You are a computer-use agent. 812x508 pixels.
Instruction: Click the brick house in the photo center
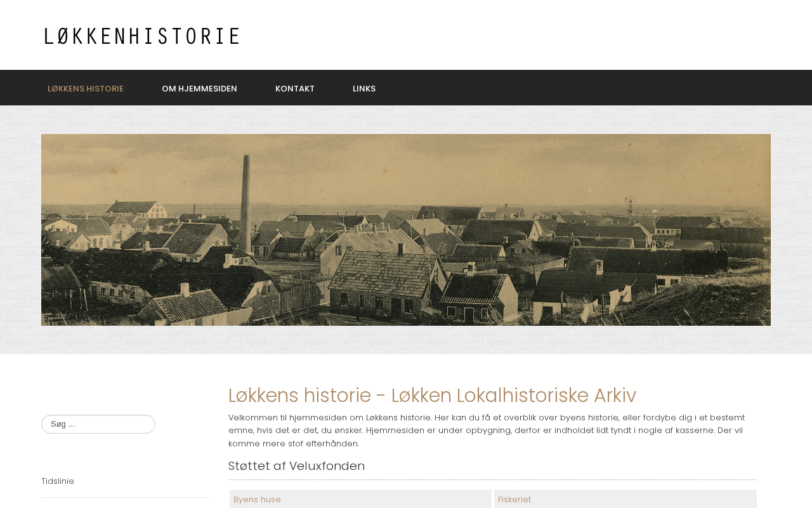379,286
